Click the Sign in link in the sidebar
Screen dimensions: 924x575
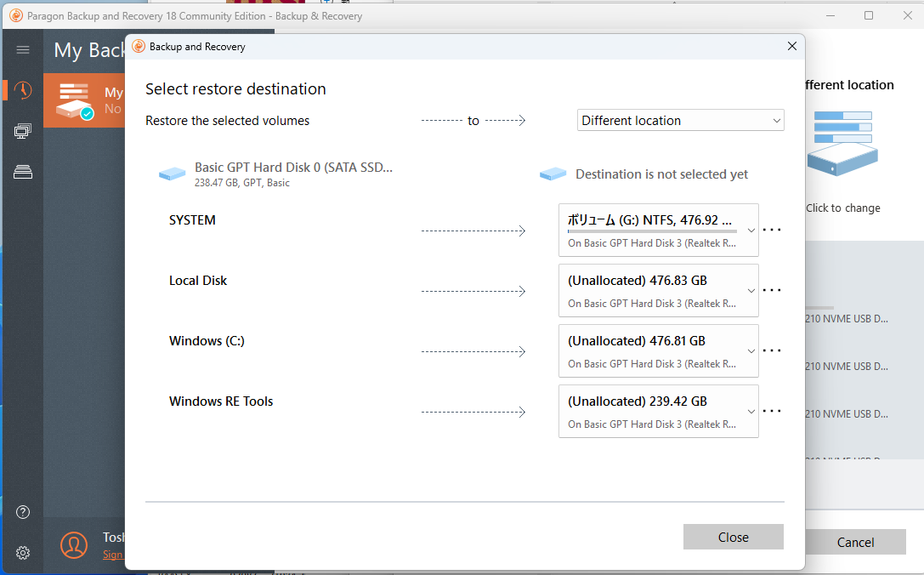click(x=113, y=555)
